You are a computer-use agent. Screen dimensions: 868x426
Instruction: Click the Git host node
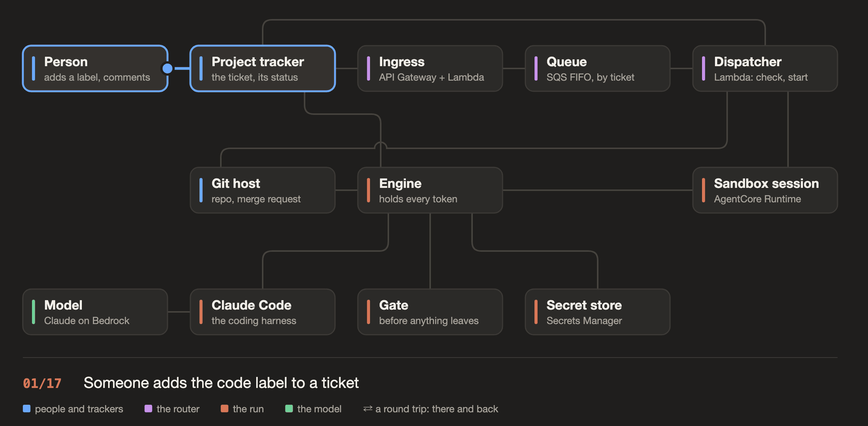(x=263, y=190)
